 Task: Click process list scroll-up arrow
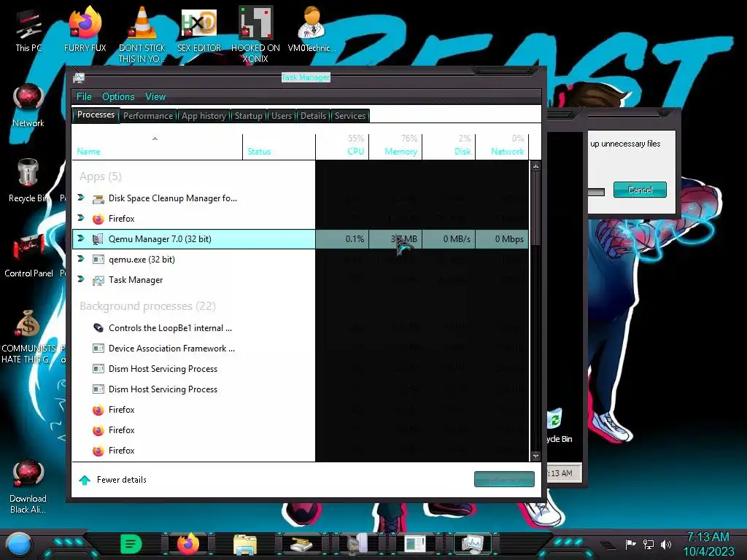click(535, 166)
